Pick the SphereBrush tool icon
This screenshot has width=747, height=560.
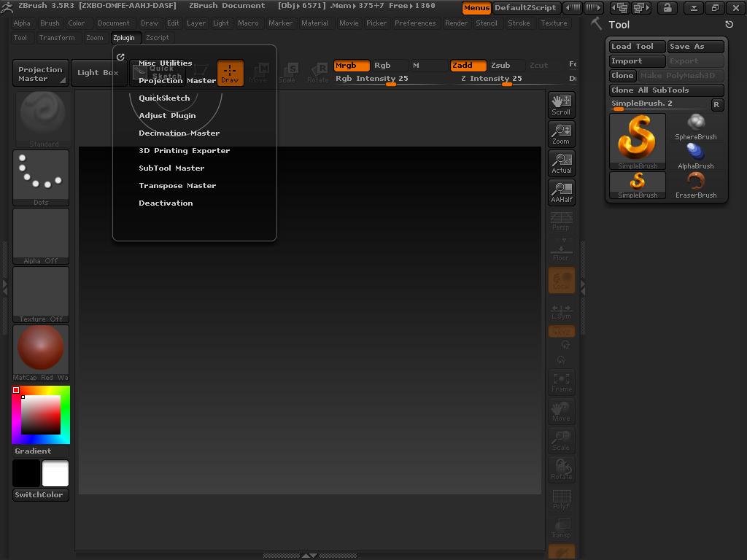(695, 127)
